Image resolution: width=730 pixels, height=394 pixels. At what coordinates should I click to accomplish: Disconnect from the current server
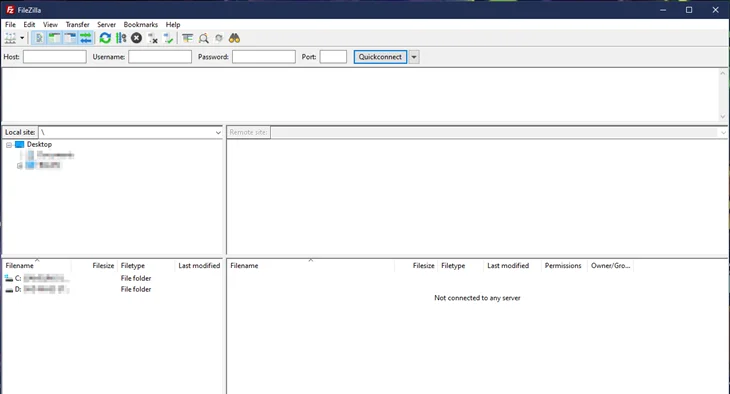[x=152, y=38]
